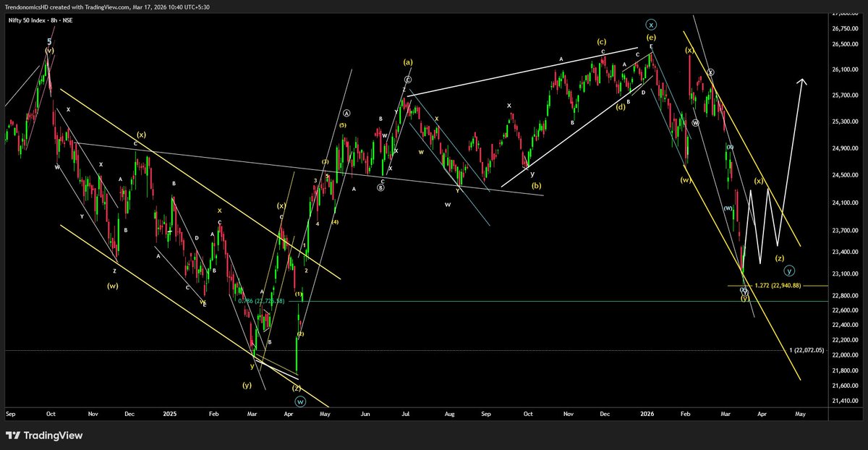868x450 pixels.
Task: Click the Jun label on time axis
Action: pos(365,415)
